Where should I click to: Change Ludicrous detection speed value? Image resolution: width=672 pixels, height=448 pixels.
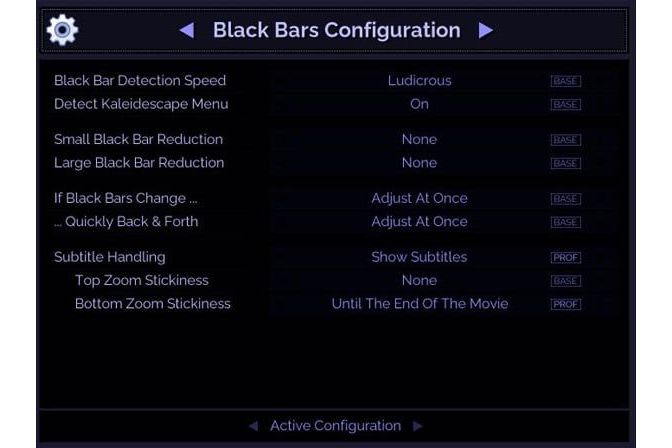[419, 81]
